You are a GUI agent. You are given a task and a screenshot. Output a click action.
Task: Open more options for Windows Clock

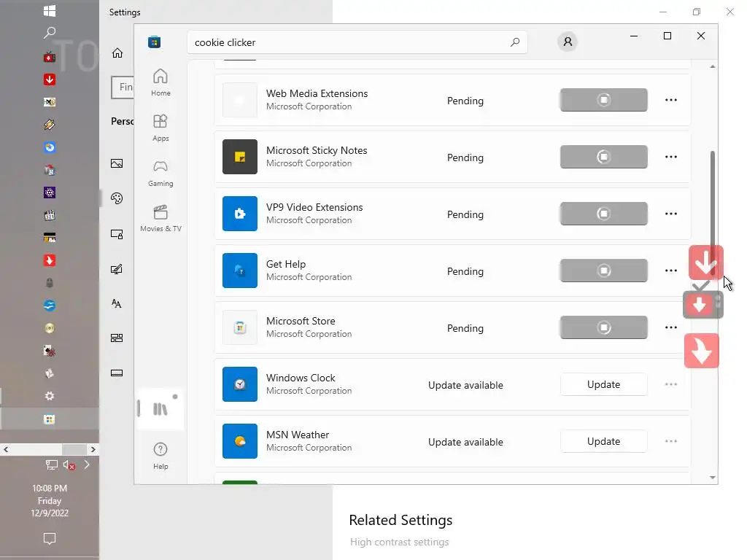[x=671, y=384]
